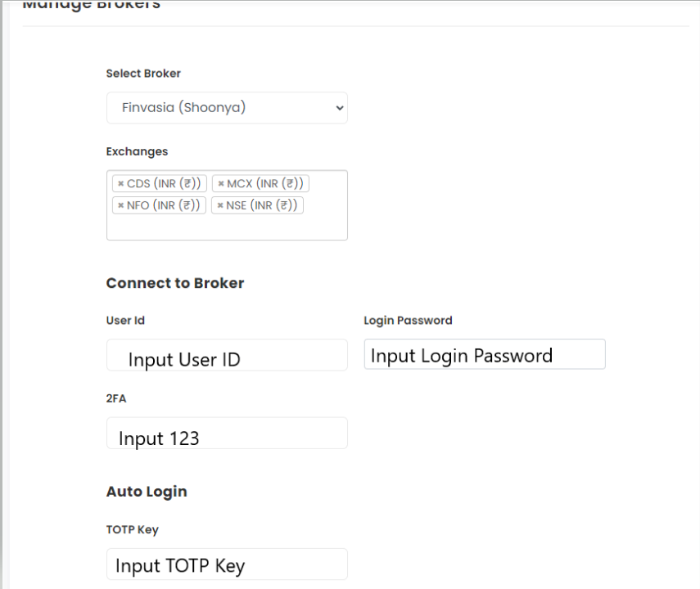Remove the CDS (INR) exchange tag
Screen dimensions: 700x589
120,183
